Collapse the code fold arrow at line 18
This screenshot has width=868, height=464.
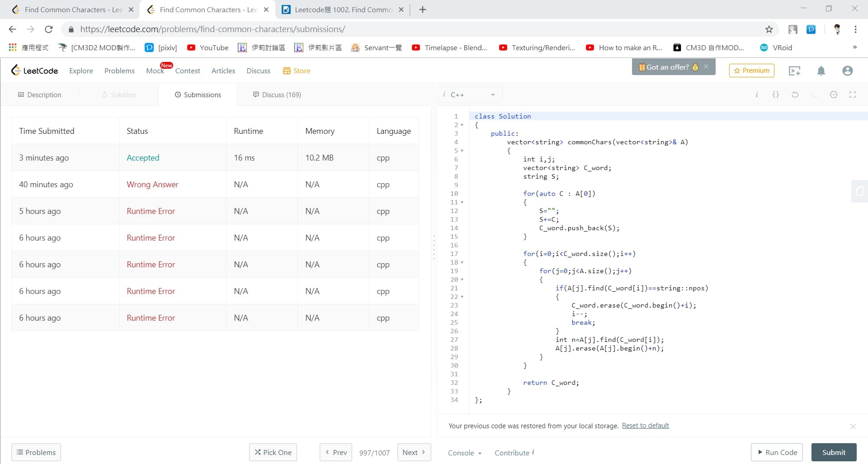coord(462,263)
